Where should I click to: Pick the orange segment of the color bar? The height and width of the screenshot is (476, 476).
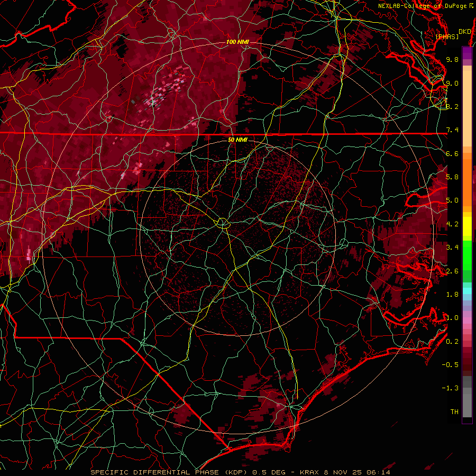467,182
